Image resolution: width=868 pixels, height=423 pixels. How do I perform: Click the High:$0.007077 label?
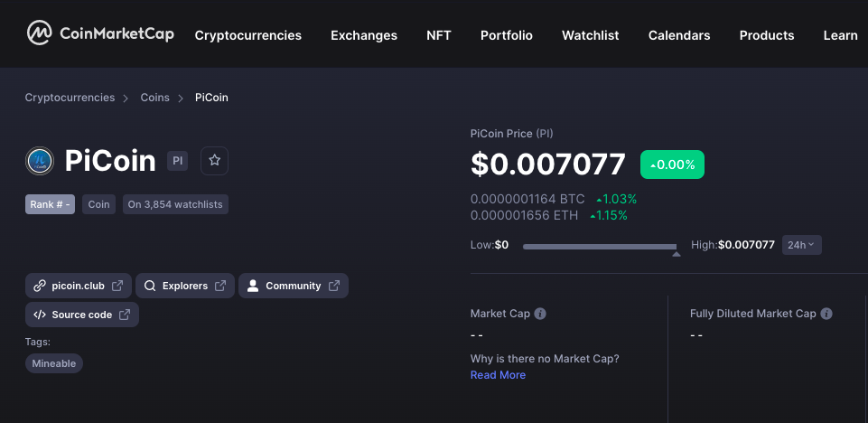[x=733, y=245]
